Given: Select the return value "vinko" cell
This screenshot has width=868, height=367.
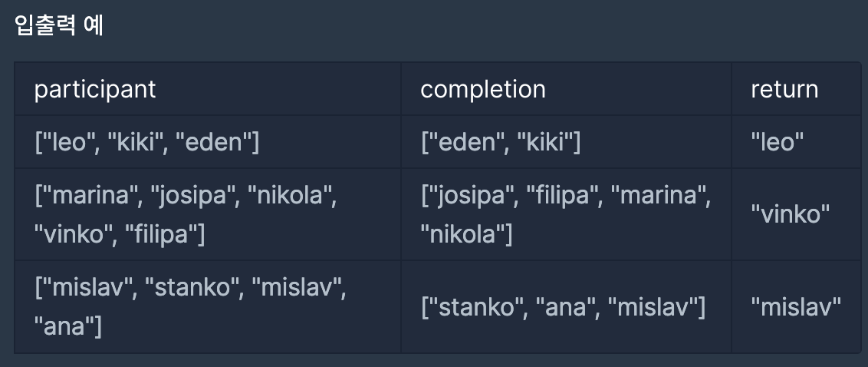Looking at the screenshot, I should [791, 214].
